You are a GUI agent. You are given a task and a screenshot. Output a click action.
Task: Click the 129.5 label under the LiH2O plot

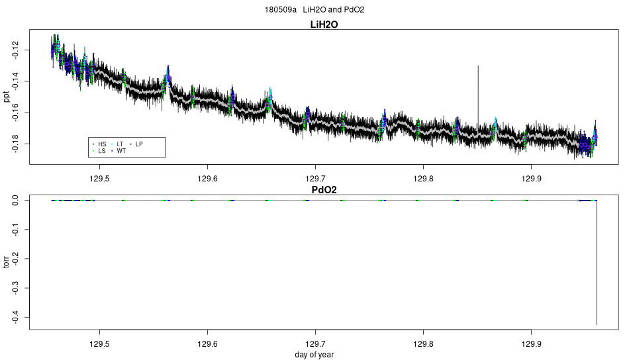tap(99, 179)
